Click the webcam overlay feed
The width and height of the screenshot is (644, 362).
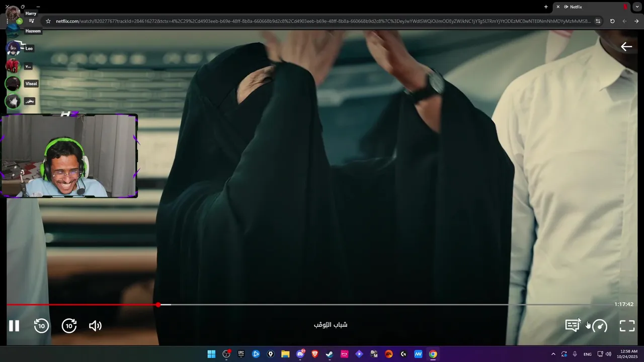pyautogui.click(x=69, y=156)
